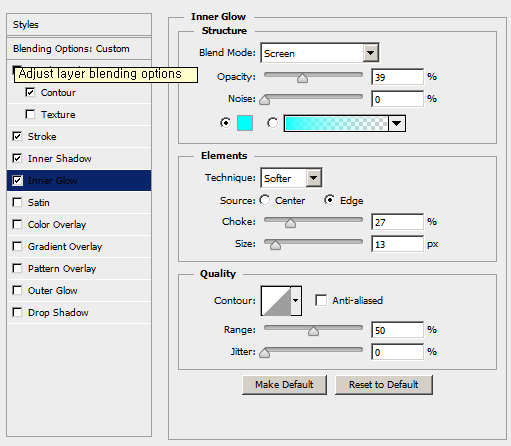Uncheck the Inner Shadow checkbox
Viewport: 511px width, 446px height.
(17, 158)
